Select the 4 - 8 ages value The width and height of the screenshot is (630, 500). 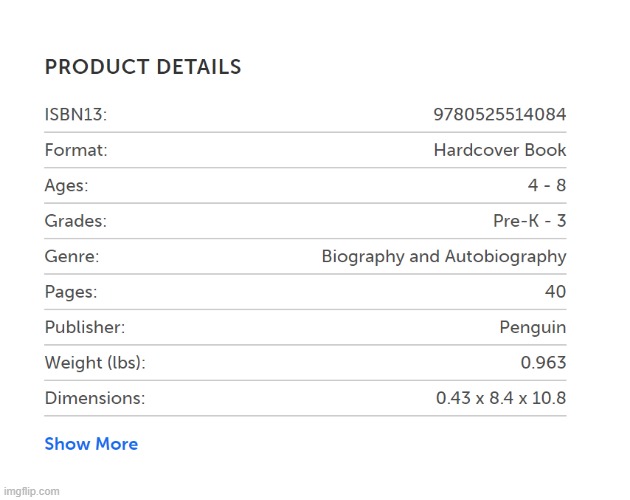[545, 186]
